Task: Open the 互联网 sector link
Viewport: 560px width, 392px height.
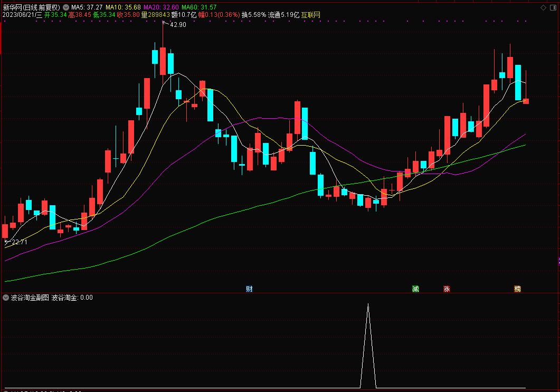Action: pyautogui.click(x=311, y=15)
